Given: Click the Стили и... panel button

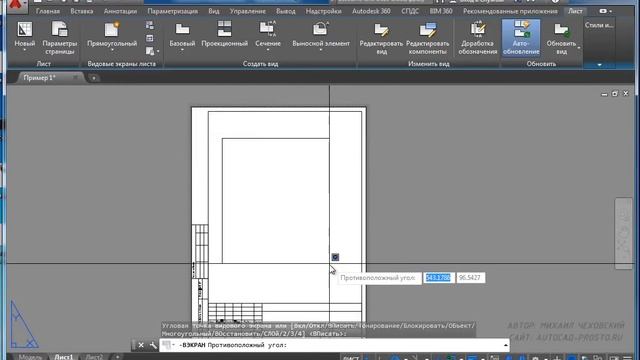Looking at the screenshot, I should point(599,25).
